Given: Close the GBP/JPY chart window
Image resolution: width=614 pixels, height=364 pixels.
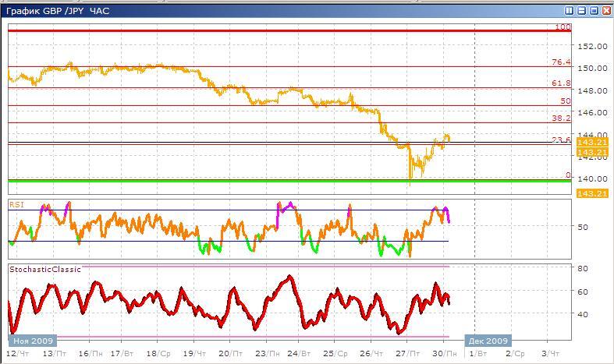Looking at the screenshot, I should coord(606,11).
